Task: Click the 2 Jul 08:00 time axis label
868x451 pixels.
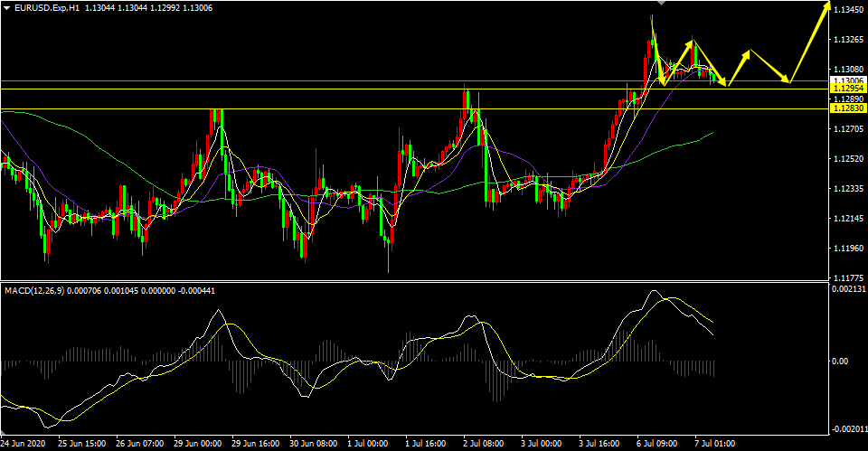Action: coord(483,443)
